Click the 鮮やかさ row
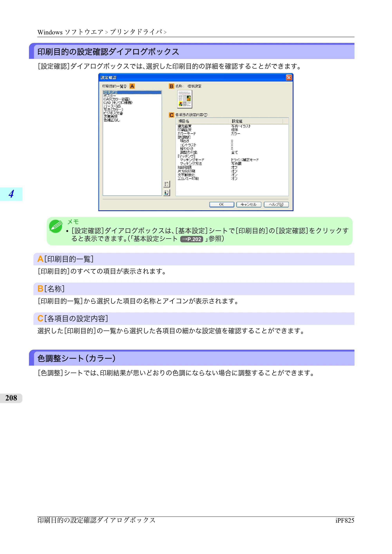The height and width of the screenshot is (554, 392). (x=232, y=149)
